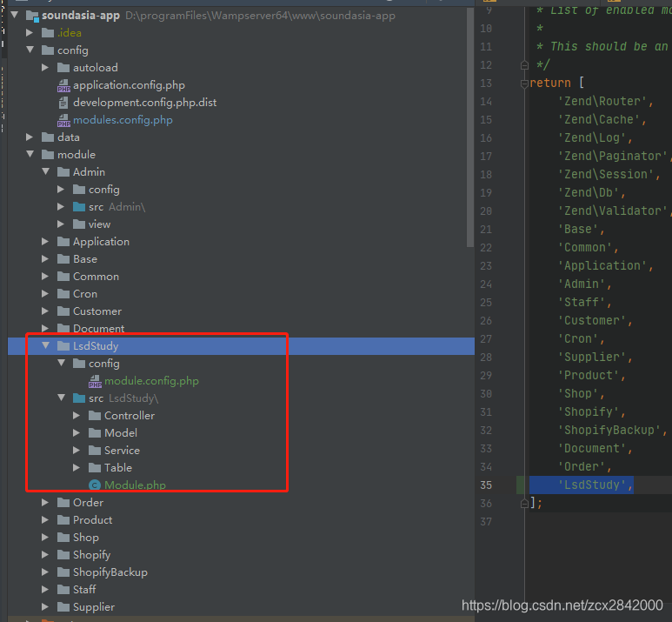Click the project tree vertical scrollbar
Image resolution: width=672 pixels, height=622 pixels.
pos(470,127)
